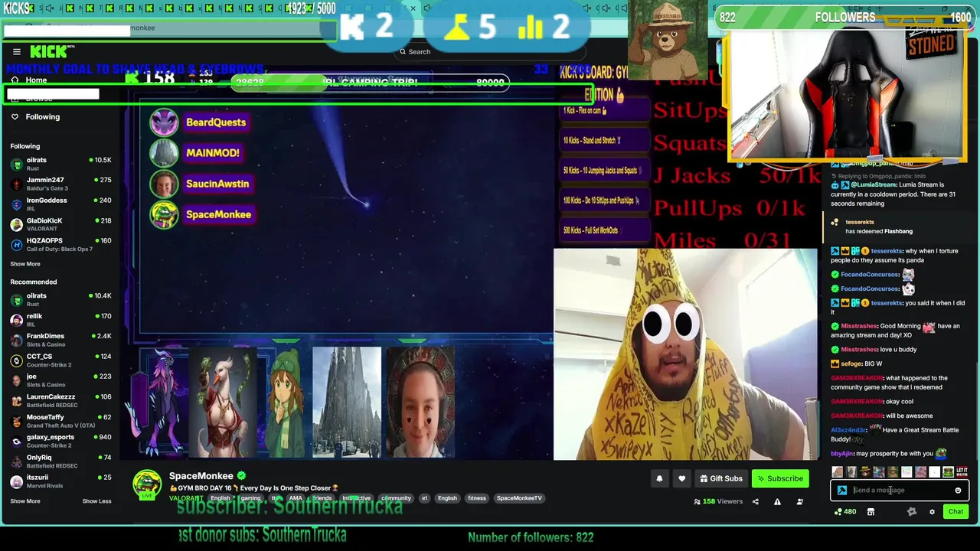Expand Following list with Show More
The height and width of the screenshot is (551, 980).
(x=25, y=264)
